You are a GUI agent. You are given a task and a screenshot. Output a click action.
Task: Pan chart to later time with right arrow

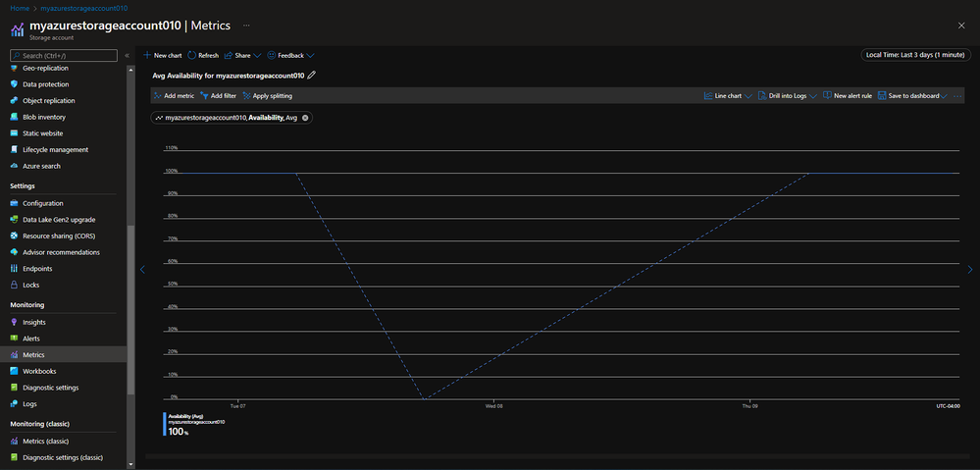pos(970,270)
